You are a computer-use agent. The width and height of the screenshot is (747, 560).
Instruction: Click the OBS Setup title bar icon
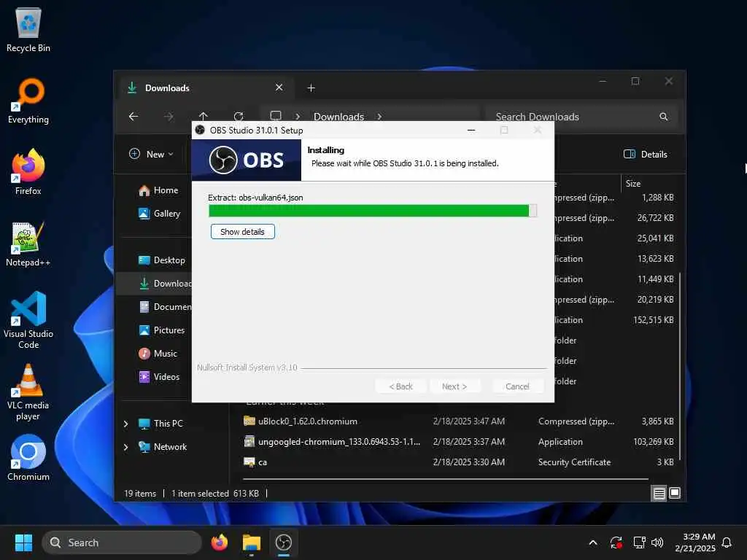(200, 130)
